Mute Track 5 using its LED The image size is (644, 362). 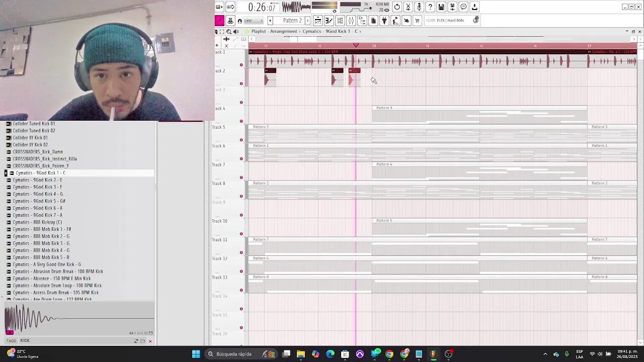[241, 140]
